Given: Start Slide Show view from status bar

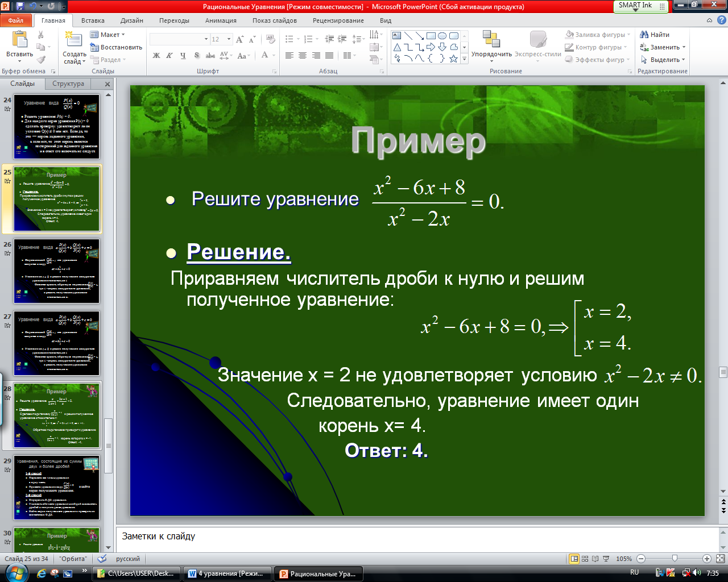Looking at the screenshot, I should pos(606,559).
